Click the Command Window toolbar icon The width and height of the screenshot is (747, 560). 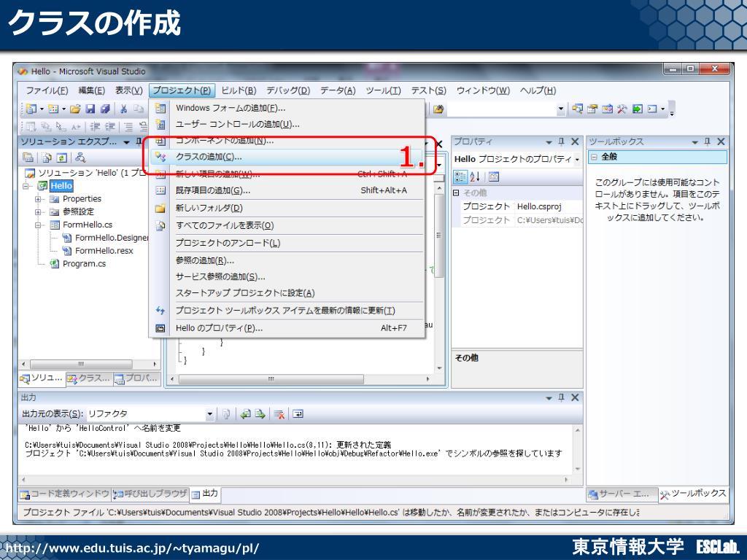(x=652, y=109)
